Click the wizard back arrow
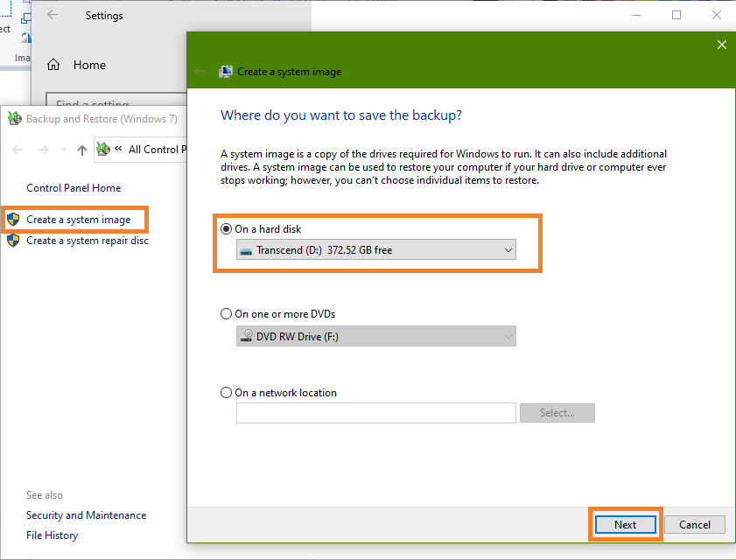 point(200,72)
